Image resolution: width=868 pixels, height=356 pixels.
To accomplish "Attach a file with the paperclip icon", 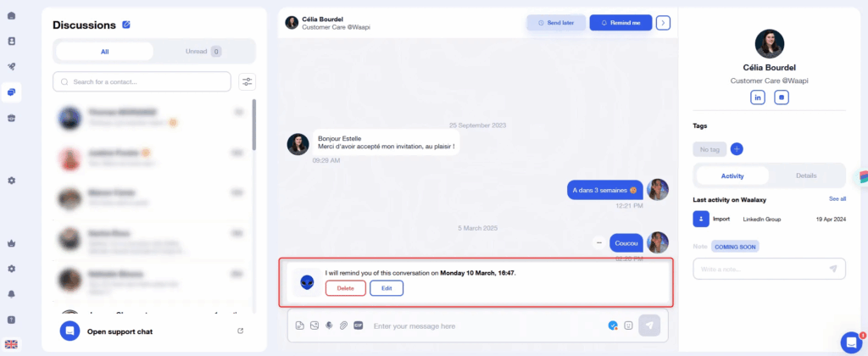I will [x=343, y=325].
